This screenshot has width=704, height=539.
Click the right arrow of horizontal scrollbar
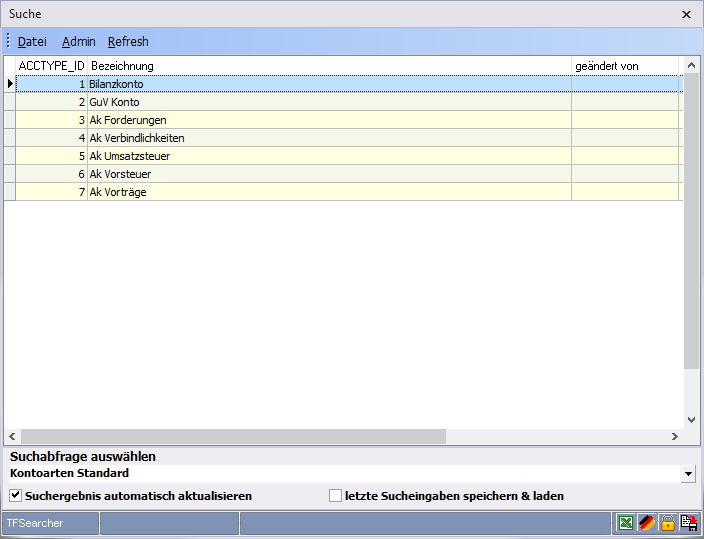point(674,436)
